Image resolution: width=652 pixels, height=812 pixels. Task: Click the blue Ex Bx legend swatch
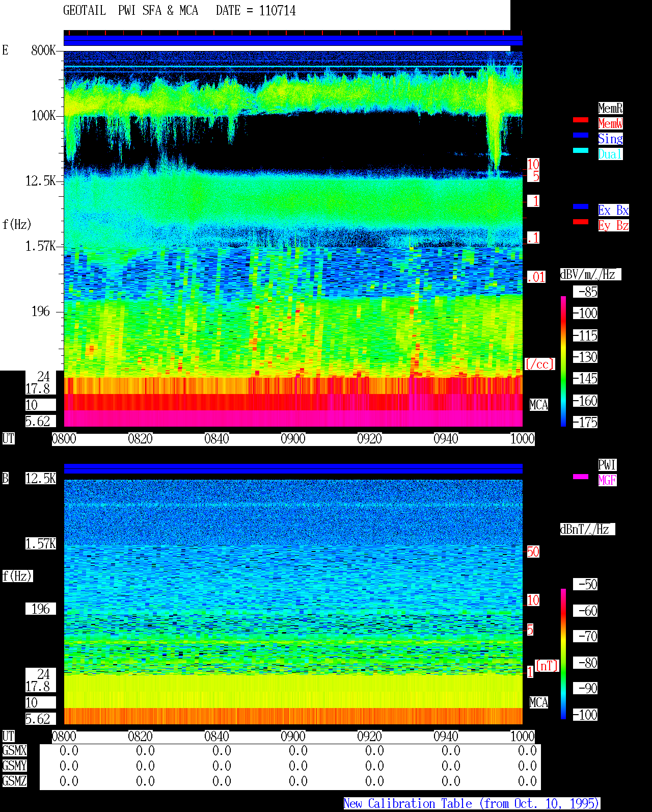[581, 206]
